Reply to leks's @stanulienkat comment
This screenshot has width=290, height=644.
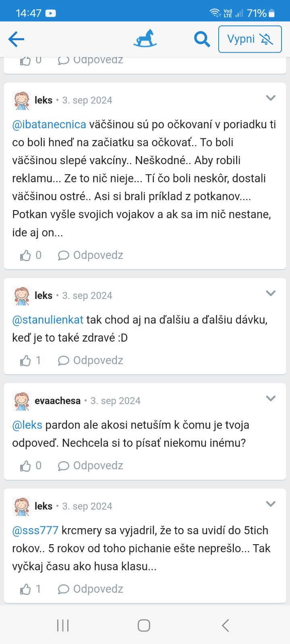pos(91,360)
